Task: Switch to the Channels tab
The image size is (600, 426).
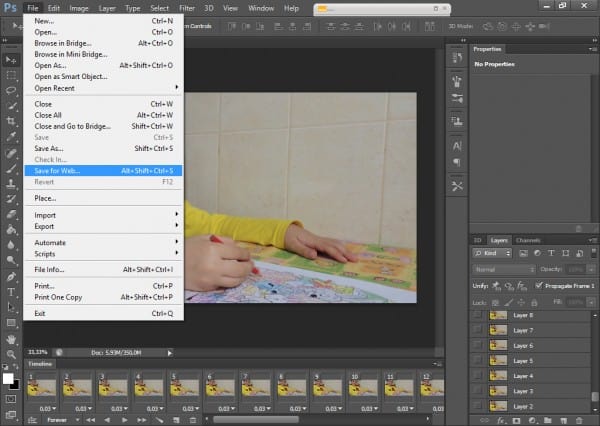Action: point(528,240)
